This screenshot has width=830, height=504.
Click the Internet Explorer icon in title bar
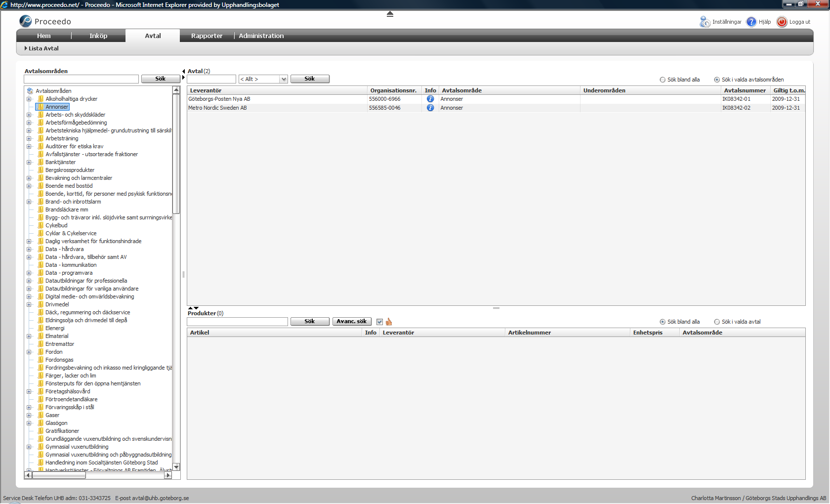(x=4, y=4)
